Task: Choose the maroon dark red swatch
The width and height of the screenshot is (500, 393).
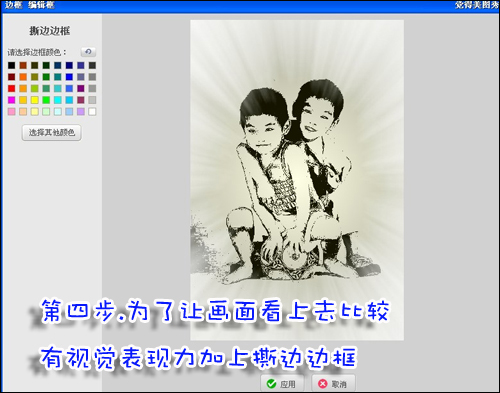Action: (x=12, y=77)
